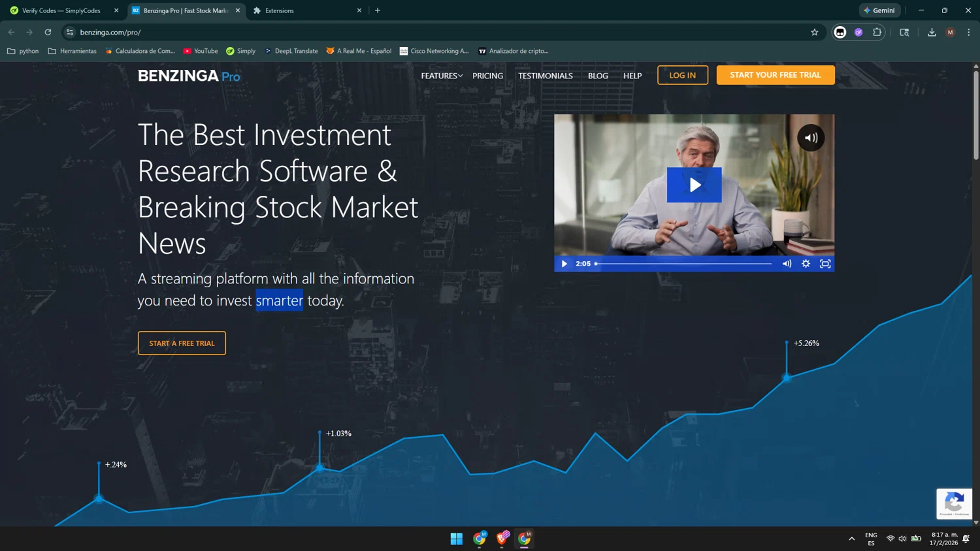Open the Herramientas bookmark folder
This screenshot has width=980, height=551.
(x=72, y=51)
